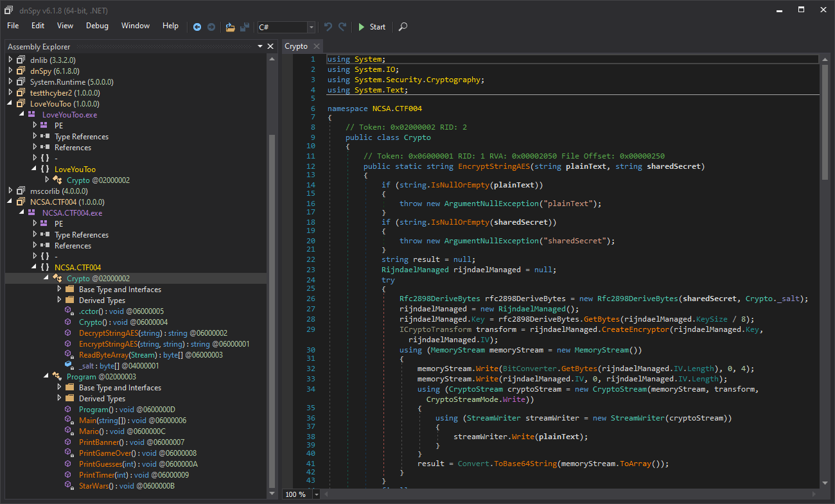
Task: Click the Navigate Forward arrow icon
Action: [x=211, y=27]
